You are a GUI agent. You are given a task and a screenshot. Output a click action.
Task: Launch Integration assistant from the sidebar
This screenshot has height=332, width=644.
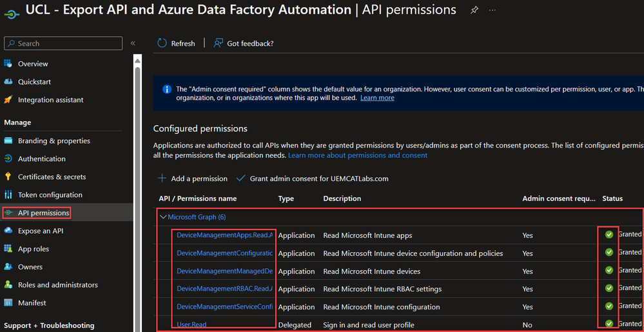pyautogui.click(x=50, y=100)
